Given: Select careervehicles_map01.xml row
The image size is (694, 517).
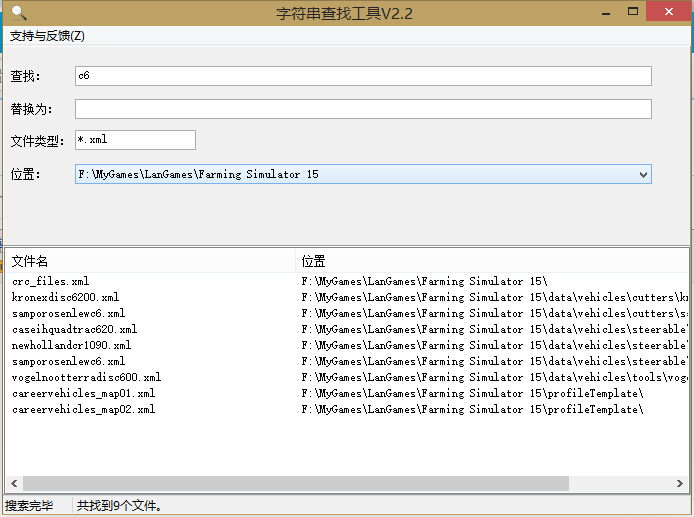Looking at the screenshot, I should [83, 394].
